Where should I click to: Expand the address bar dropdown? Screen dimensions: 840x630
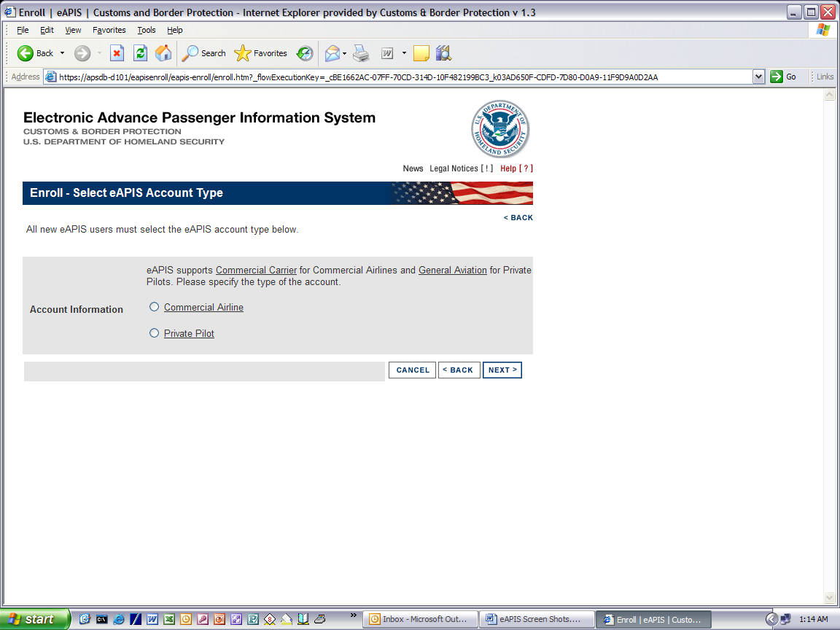coord(758,77)
